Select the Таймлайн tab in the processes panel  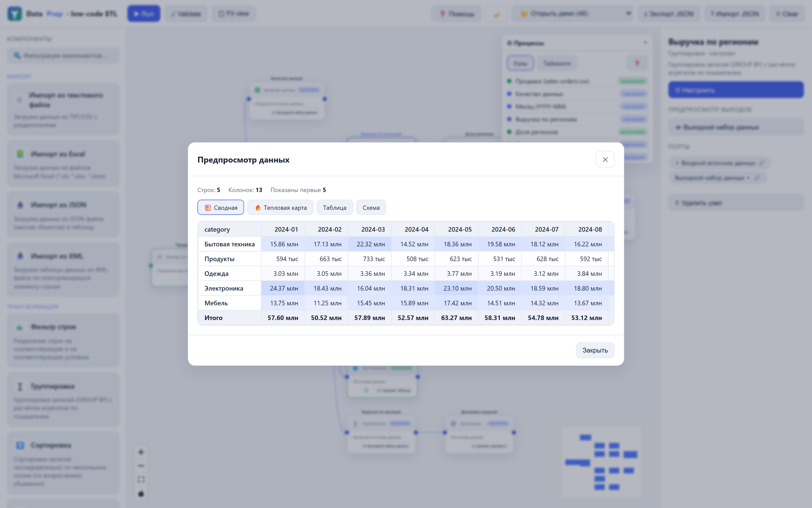[x=557, y=63]
